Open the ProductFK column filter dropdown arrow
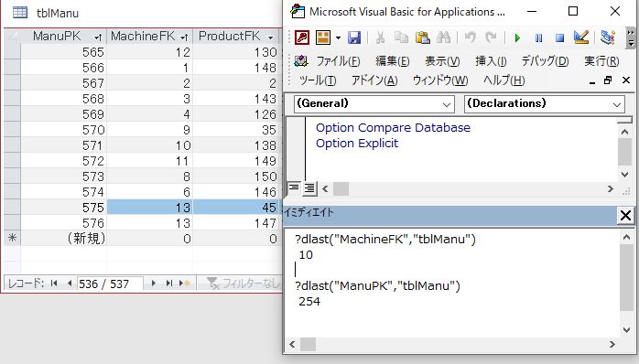This screenshot has width=639, height=364. coord(271,37)
